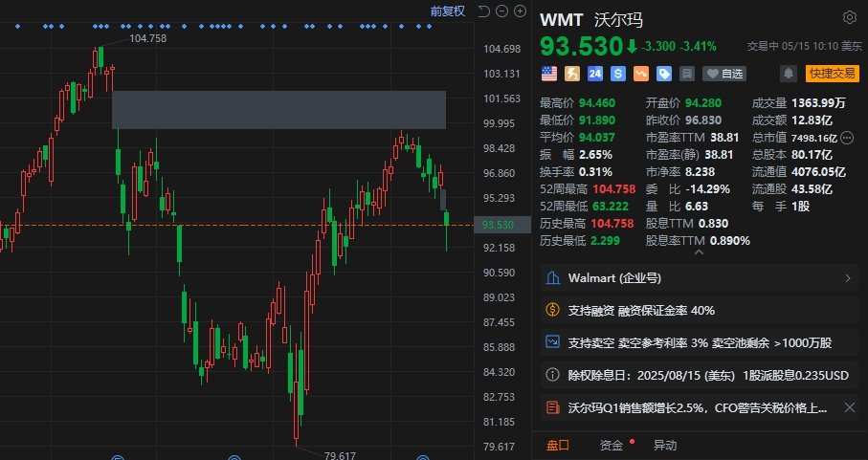The width and height of the screenshot is (868, 460).
Task: Click the blue dollar sign icon
Action: click(x=618, y=74)
